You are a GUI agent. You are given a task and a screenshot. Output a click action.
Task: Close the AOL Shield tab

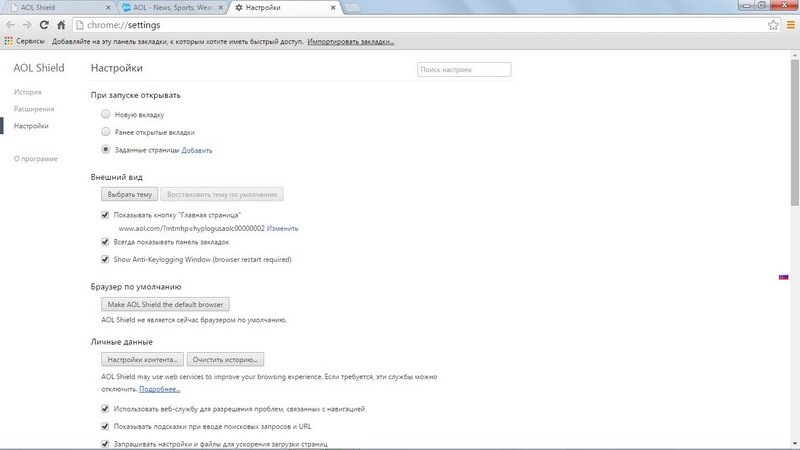pos(108,8)
